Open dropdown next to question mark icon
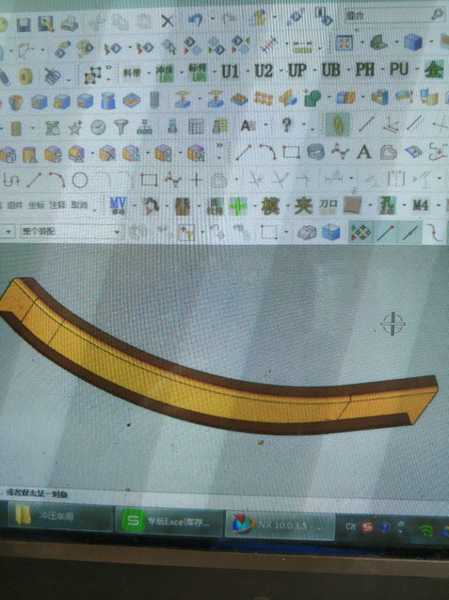The image size is (449, 600). pos(304,124)
